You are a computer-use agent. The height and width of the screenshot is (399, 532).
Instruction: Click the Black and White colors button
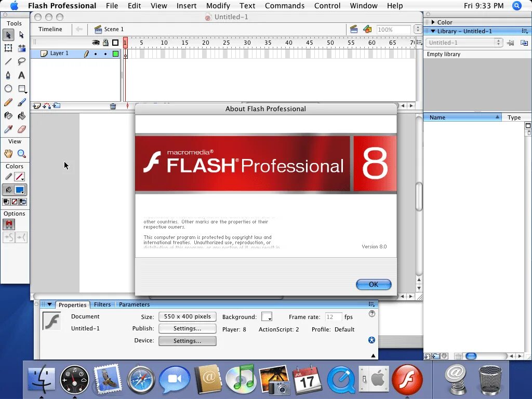[x=6, y=202]
